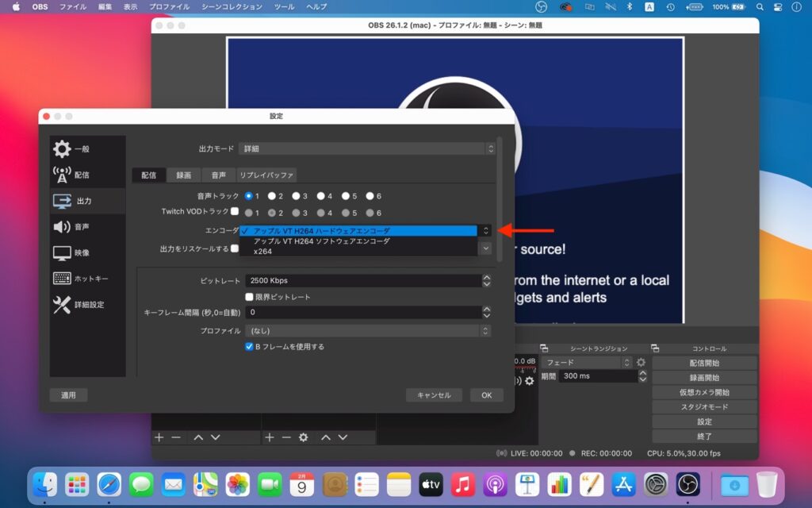This screenshot has height=508, width=812.
Task: Switch to the 録画 tab
Action: (183, 175)
